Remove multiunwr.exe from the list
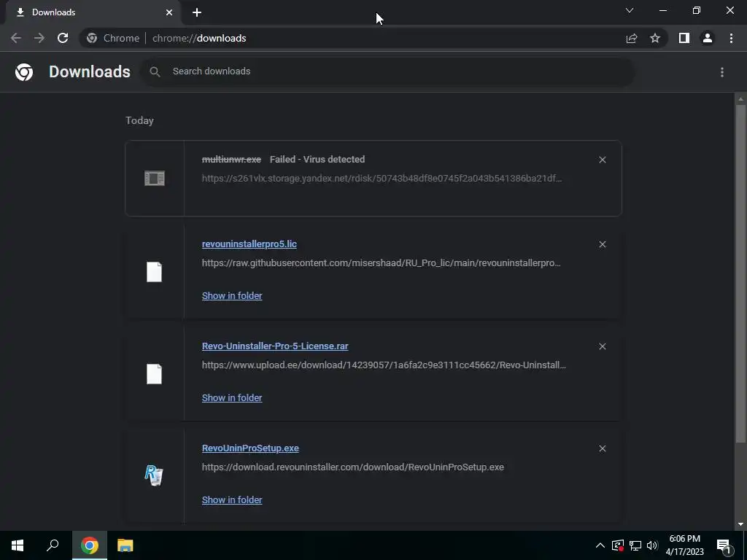Image resolution: width=747 pixels, height=560 pixels. pyautogui.click(x=602, y=160)
